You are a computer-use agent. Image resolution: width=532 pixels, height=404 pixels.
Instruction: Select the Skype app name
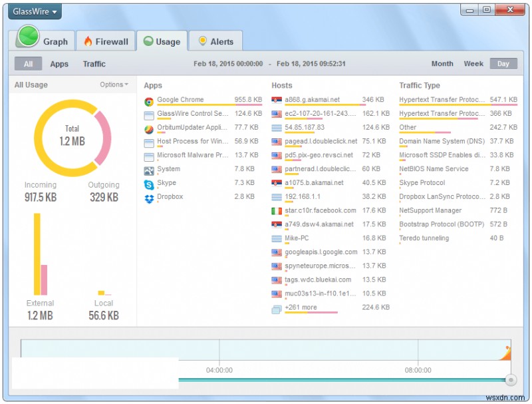166,182
